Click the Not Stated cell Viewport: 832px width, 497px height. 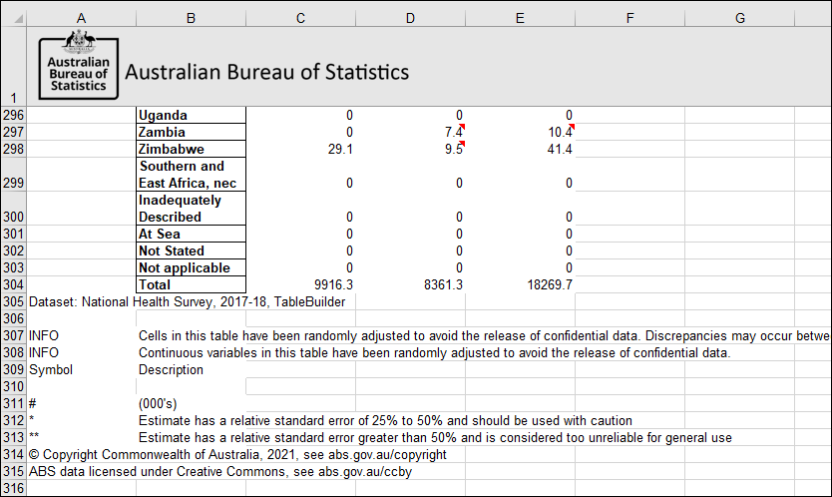(191, 251)
